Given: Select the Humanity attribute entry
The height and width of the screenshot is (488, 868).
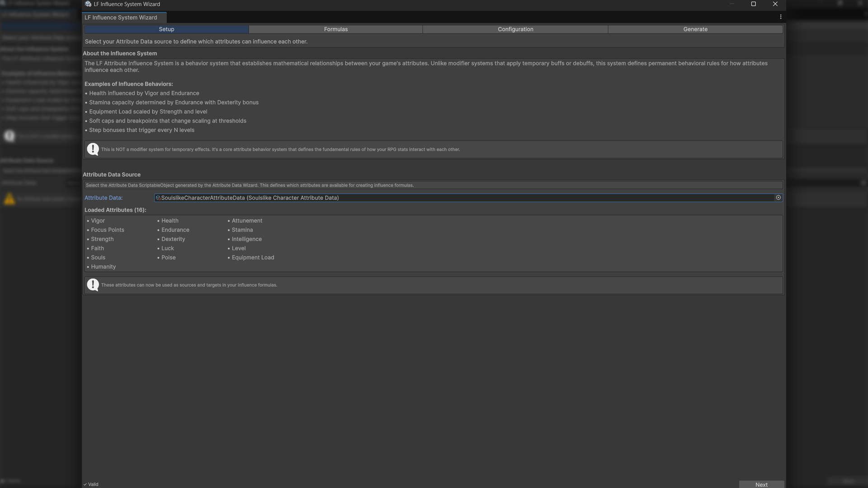Looking at the screenshot, I should [x=103, y=267].
